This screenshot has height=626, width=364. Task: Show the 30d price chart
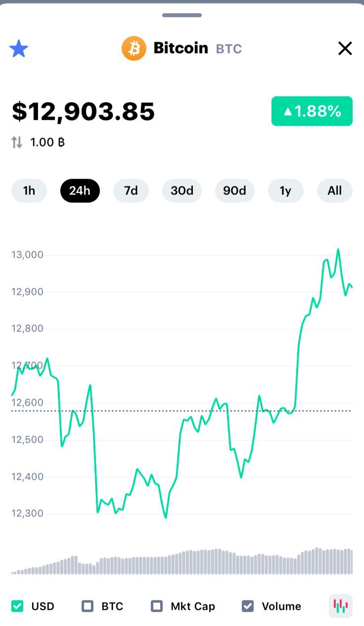click(x=182, y=191)
